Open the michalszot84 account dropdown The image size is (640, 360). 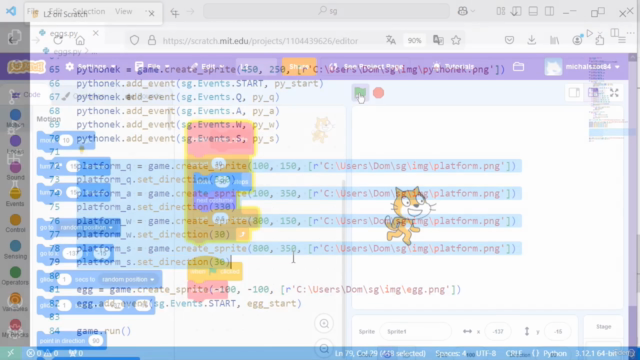[x=582, y=67]
